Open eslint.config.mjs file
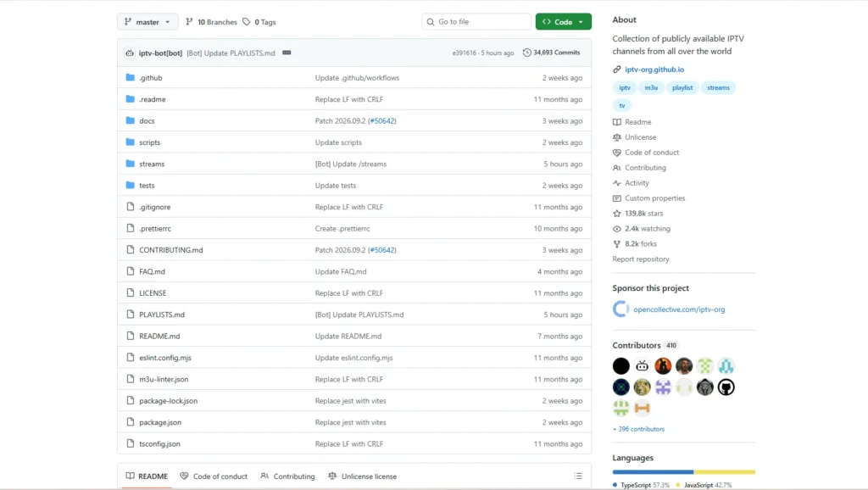Screen dimensions: 868x490 click(165, 358)
